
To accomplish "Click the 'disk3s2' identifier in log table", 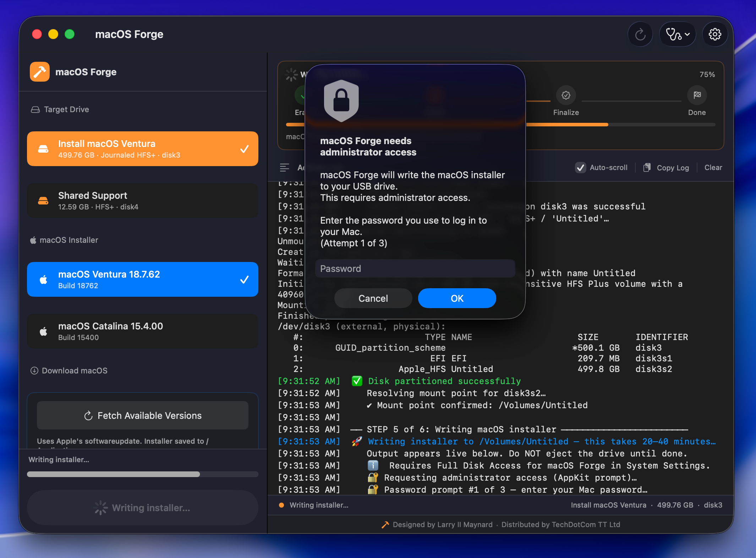I will coord(654,369).
